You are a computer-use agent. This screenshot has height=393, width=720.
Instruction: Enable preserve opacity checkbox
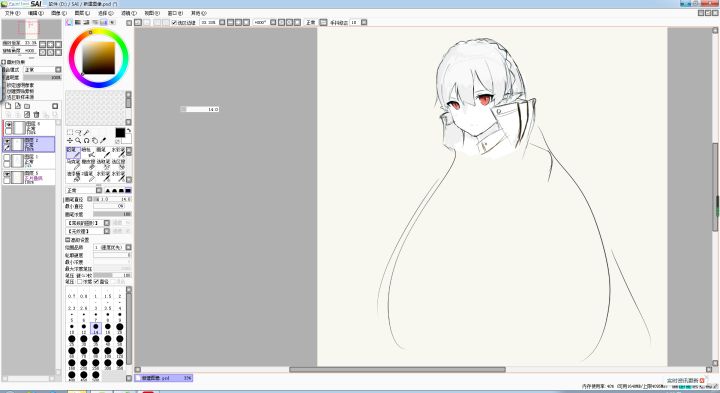pyautogui.click(x=4, y=85)
